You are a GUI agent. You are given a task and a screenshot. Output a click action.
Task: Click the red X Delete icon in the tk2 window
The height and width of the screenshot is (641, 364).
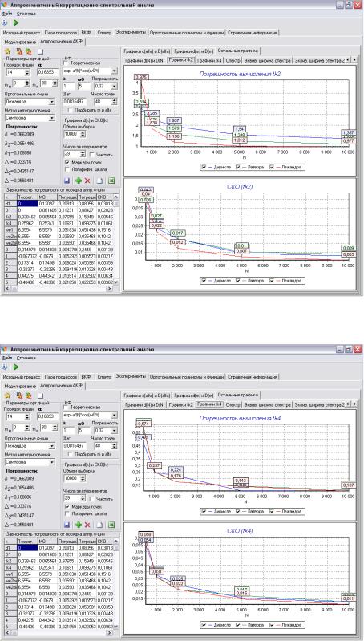click(x=87, y=181)
